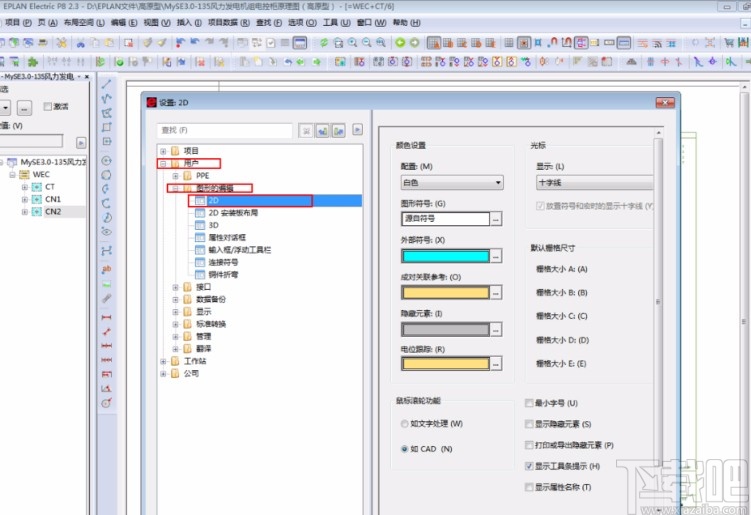
Task: Click the green checkmark icon in second toolbar row
Action: pos(119,61)
